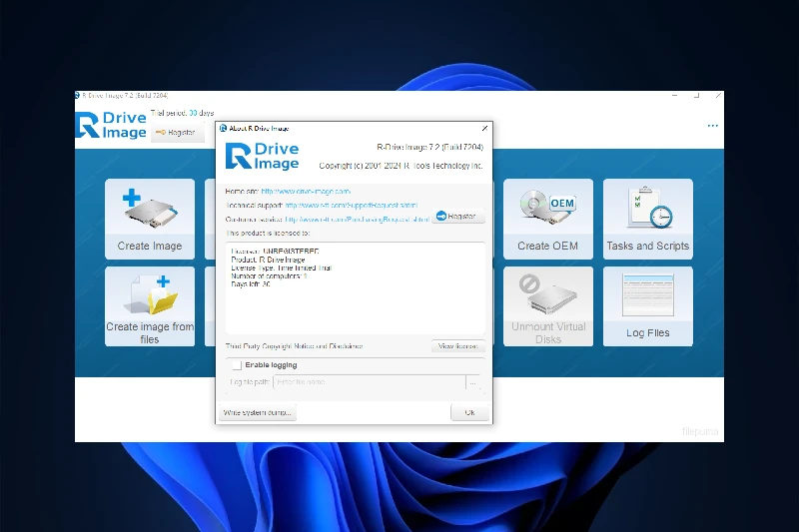Open the Create Image tile
The image size is (799, 532).
[x=150, y=219]
